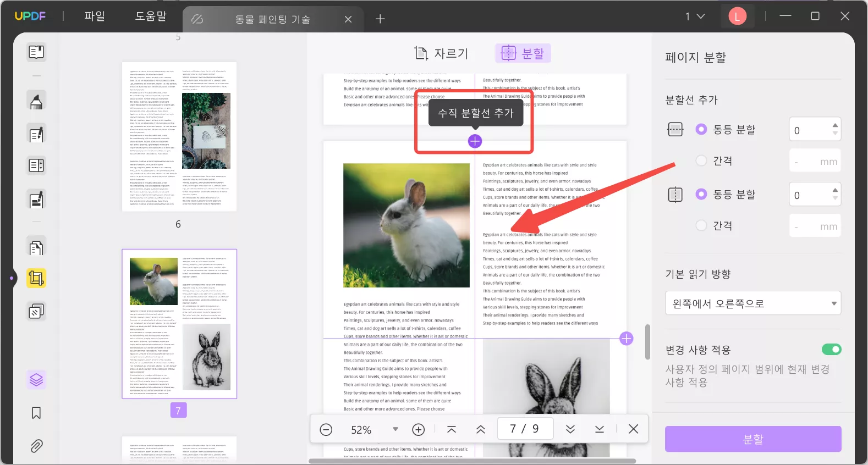Increase vertical equal split count
Viewport: 868px width, 465px height.
click(835, 190)
